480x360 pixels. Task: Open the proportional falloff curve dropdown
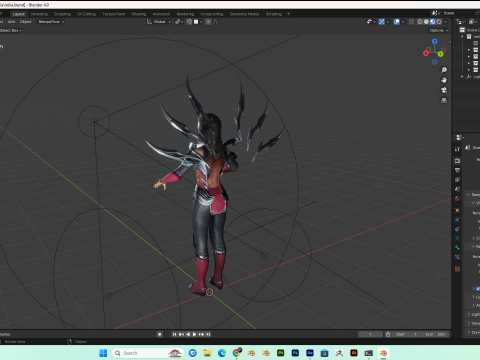click(x=217, y=22)
